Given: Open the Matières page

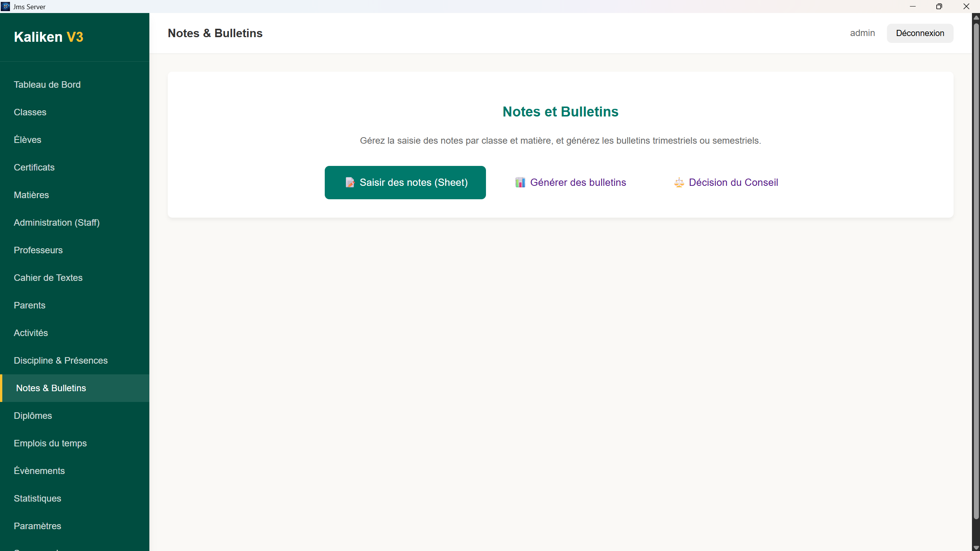Looking at the screenshot, I should pyautogui.click(x=31, y=195).
